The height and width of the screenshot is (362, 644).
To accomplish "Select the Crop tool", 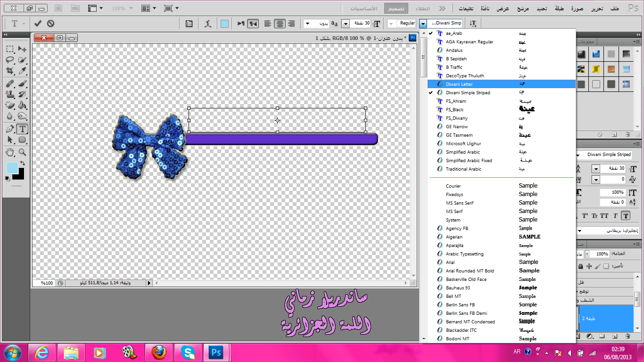I will (x=10, y=71).
